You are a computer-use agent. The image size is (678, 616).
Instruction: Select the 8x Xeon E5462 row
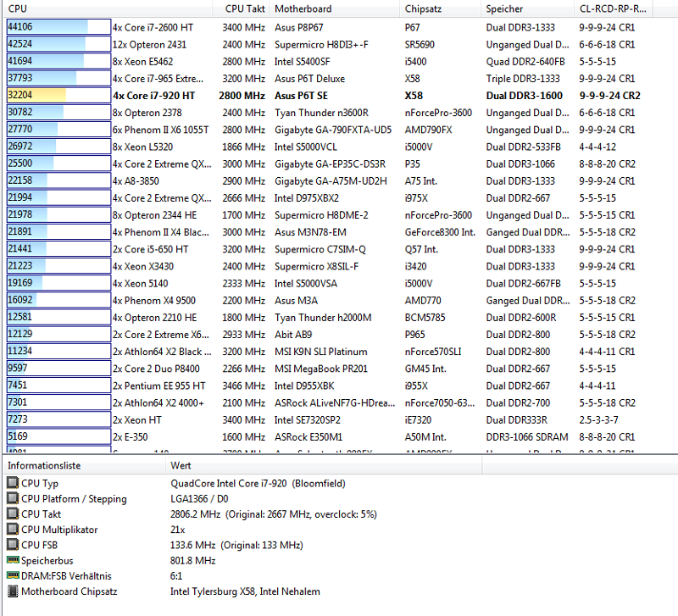pyautogui.click(x=329, y=61)
